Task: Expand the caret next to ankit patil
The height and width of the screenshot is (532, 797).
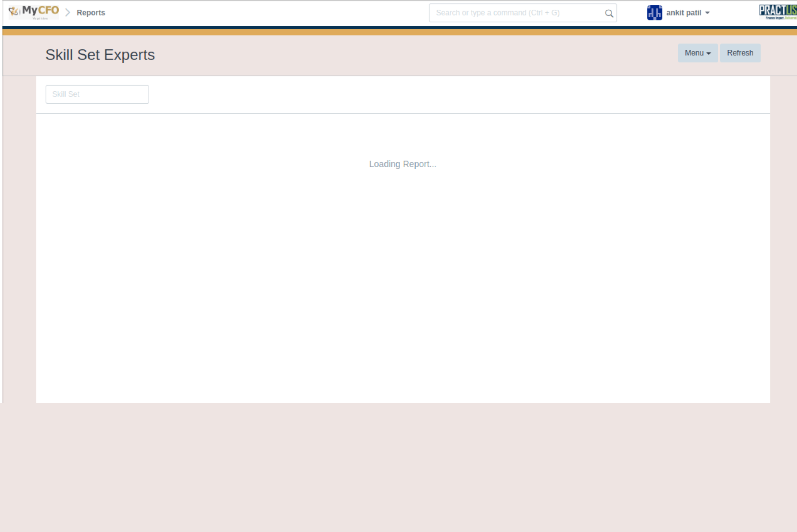Action: pos(707,13)
